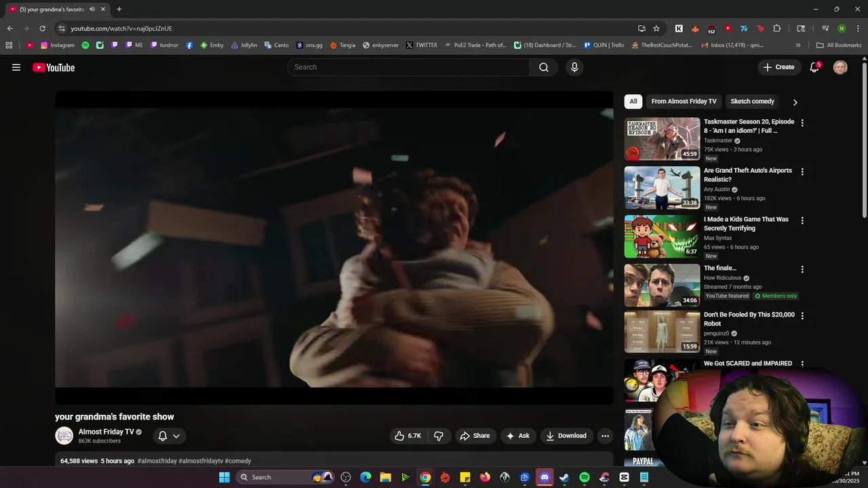Open Steam from the taskbar
868x488 pixels.
tap(564, 477)
